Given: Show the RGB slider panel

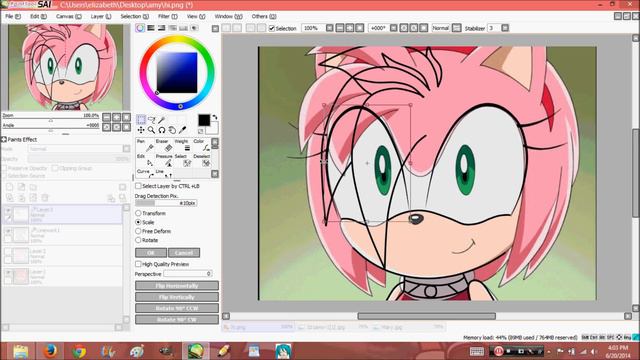Looking at the screenshot, I should click(151, 28).
